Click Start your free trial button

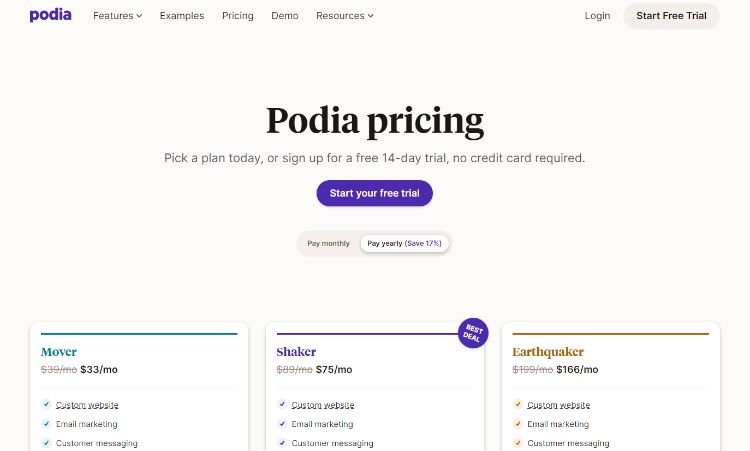[x=374, y=193]
